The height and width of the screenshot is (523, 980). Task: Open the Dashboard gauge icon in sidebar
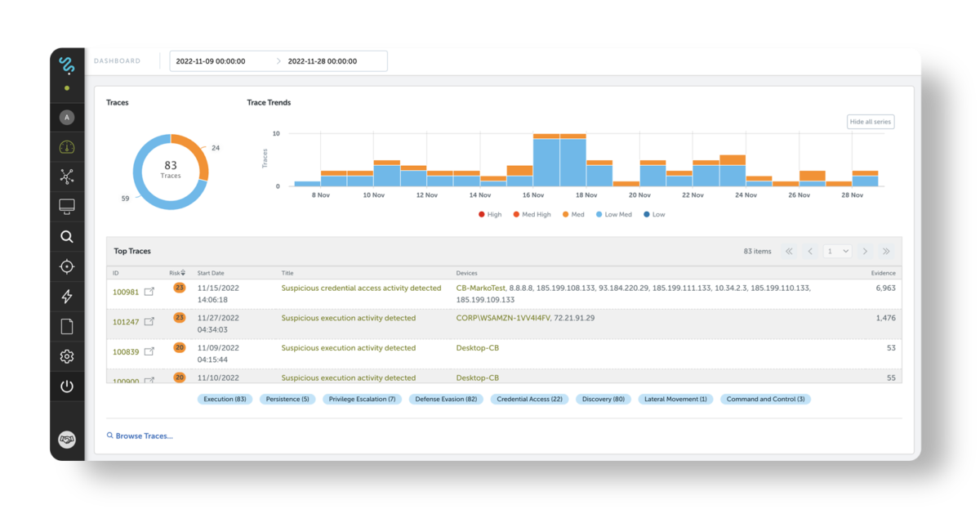click(x=67, y=148)
